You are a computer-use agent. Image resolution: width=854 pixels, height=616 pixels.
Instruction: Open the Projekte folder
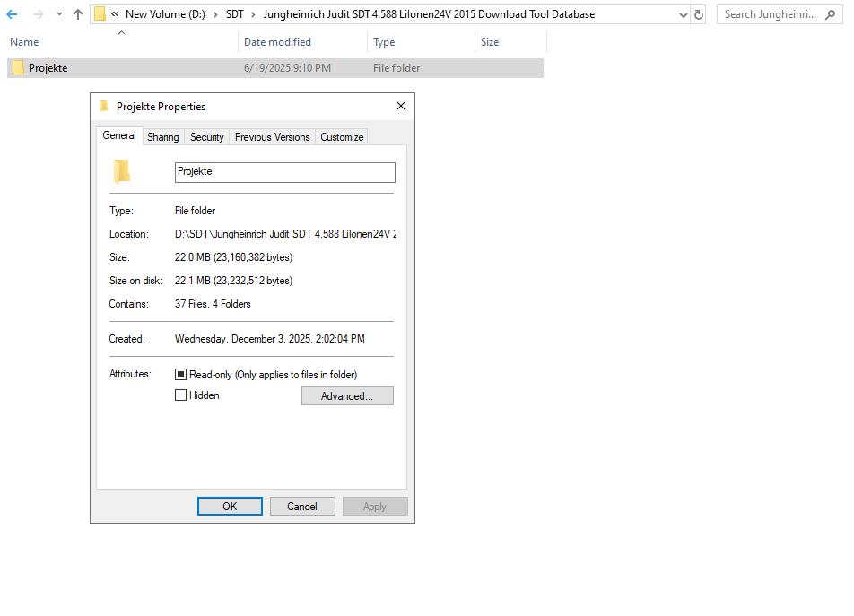(49, 67)
